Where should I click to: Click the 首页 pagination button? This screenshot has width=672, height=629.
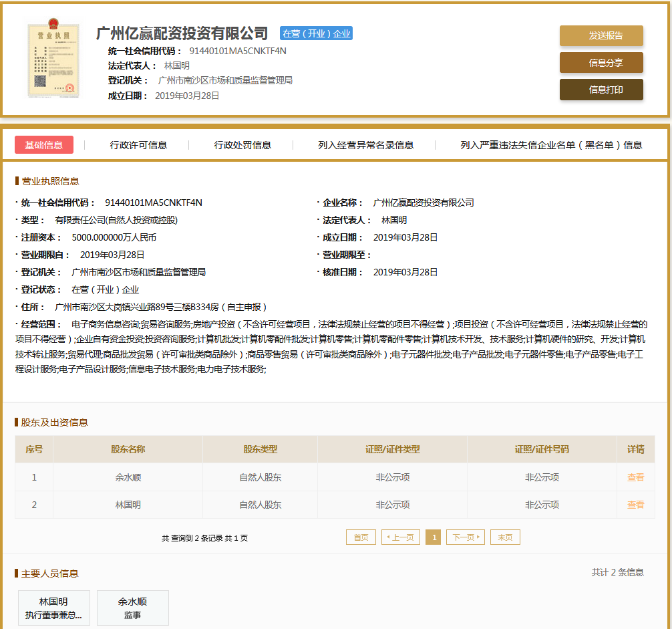pyautogui.click(x=360, y=536)
